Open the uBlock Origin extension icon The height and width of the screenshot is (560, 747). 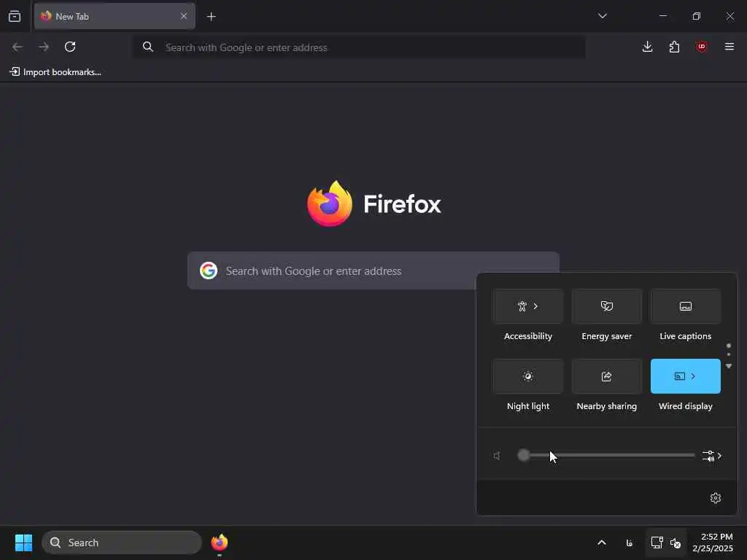[x=701, y=47]
